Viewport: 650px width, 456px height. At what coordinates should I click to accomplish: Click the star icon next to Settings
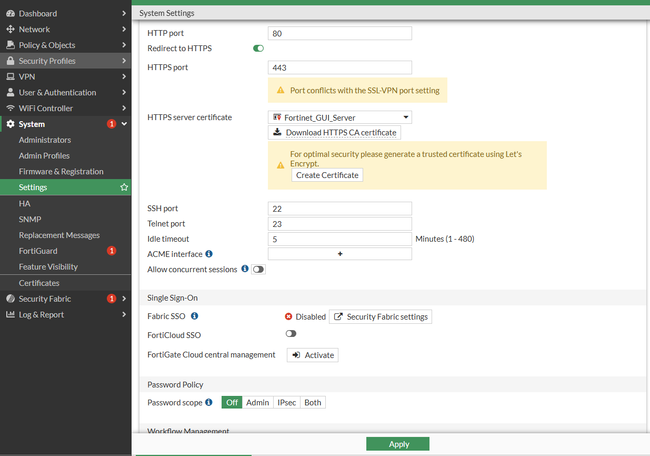pyautogui.click(x=124, y=187)
